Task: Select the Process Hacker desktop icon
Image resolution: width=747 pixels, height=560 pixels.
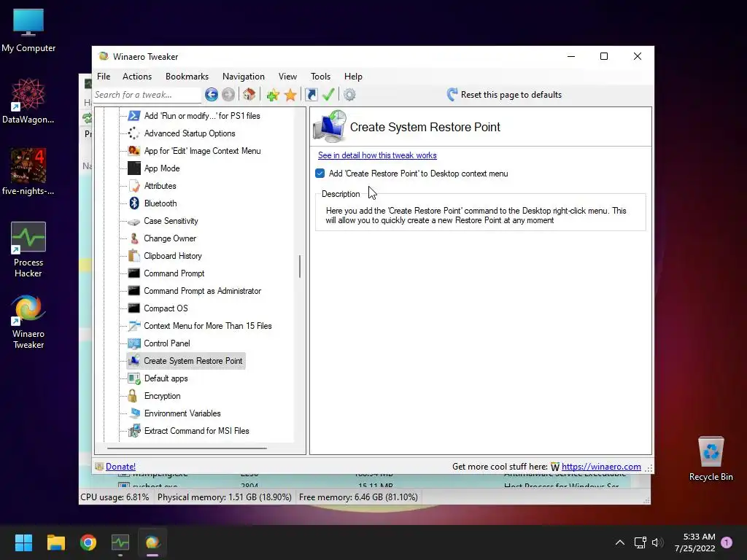Action: (x=28, y=250)
